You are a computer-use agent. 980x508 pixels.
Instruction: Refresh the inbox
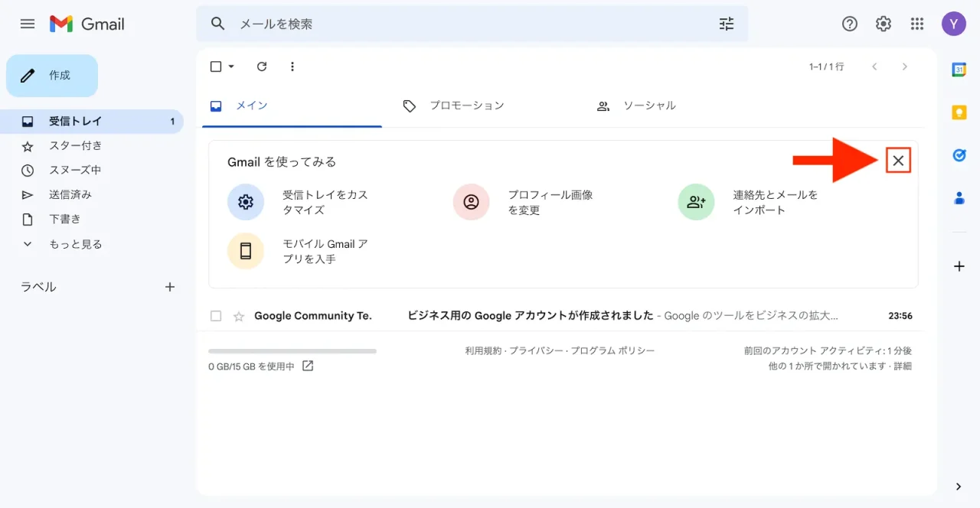point(261,67)
